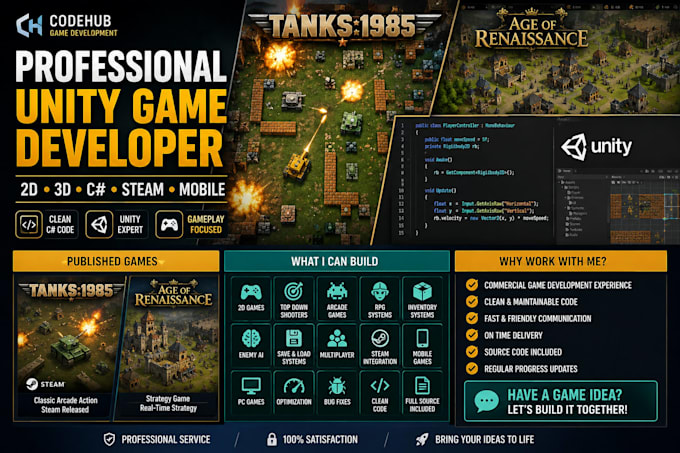680x453 pixels.
Task: Open the Why Work With Me header
Action: pyautogui.click(x=561, y=261)
